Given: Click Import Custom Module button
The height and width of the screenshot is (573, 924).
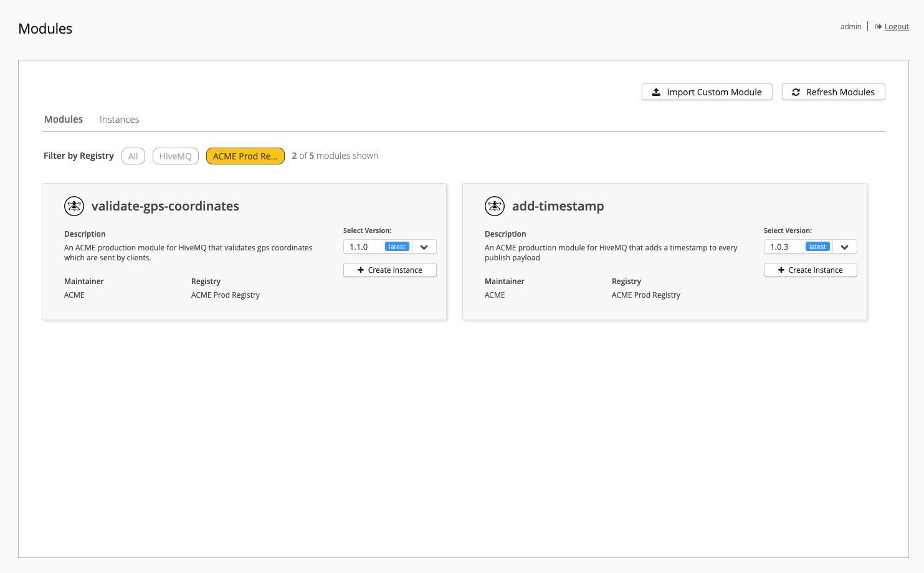Looking at the screenshot, I should [707, 92].
